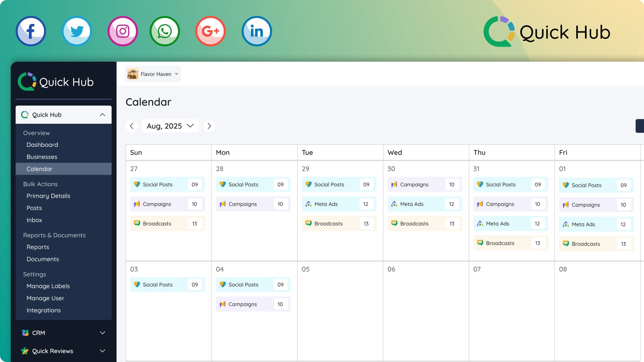Open the Flavor Haven business selector
The image size is (644, 362).
click(153, 74)
